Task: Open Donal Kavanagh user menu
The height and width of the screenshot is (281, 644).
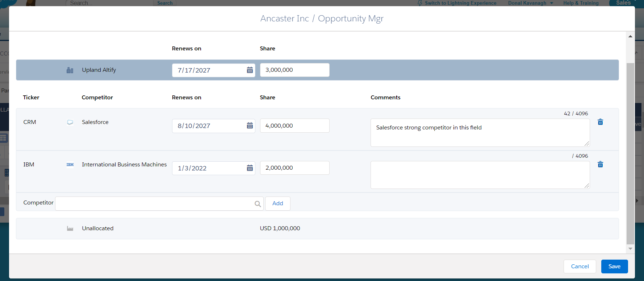Action: pos(531,3)
